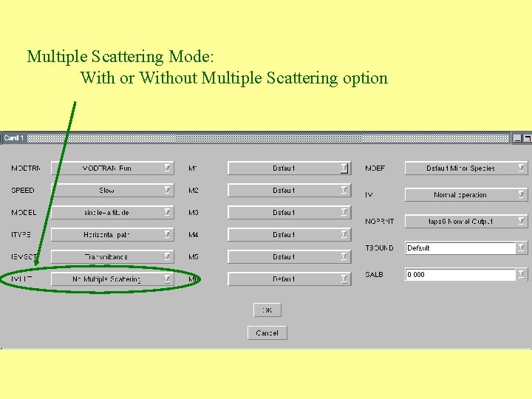Click the SALB input field showing 0.000
Viewport: 532px width, 399px height.
[x=460, y=274]
